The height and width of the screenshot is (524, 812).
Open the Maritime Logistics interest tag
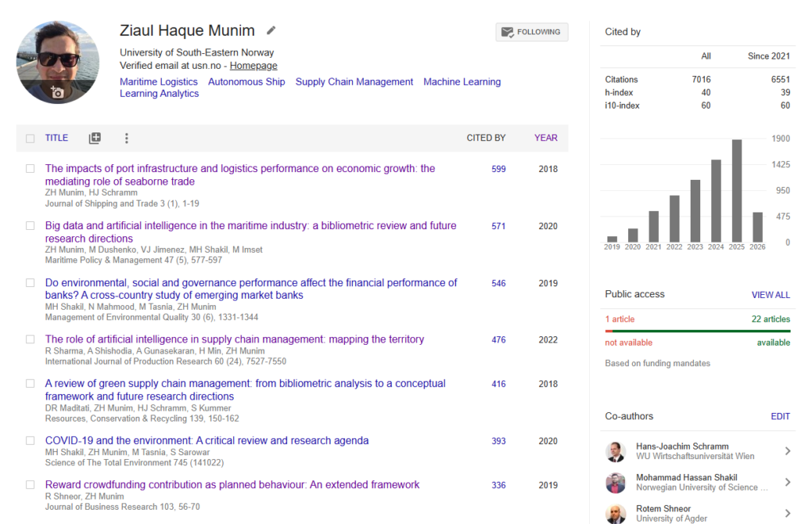(159, 82)
